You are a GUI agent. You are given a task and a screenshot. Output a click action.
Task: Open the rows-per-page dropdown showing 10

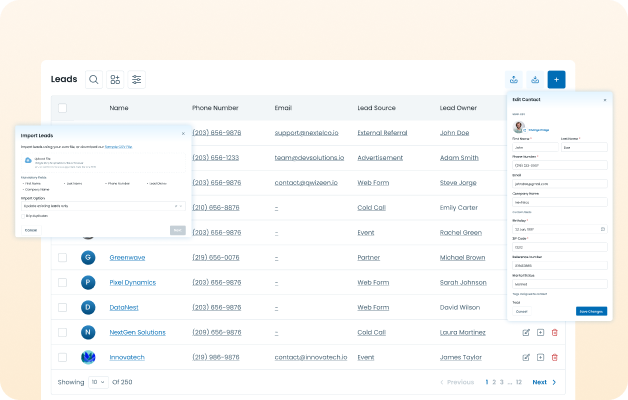pos(99,382)
